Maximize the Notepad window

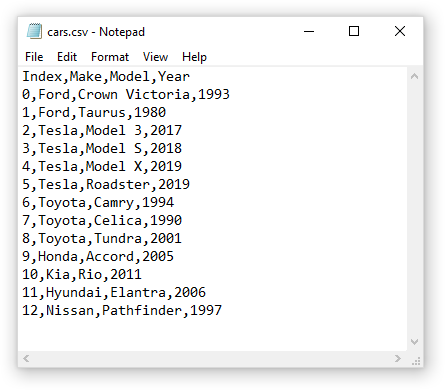354,32
